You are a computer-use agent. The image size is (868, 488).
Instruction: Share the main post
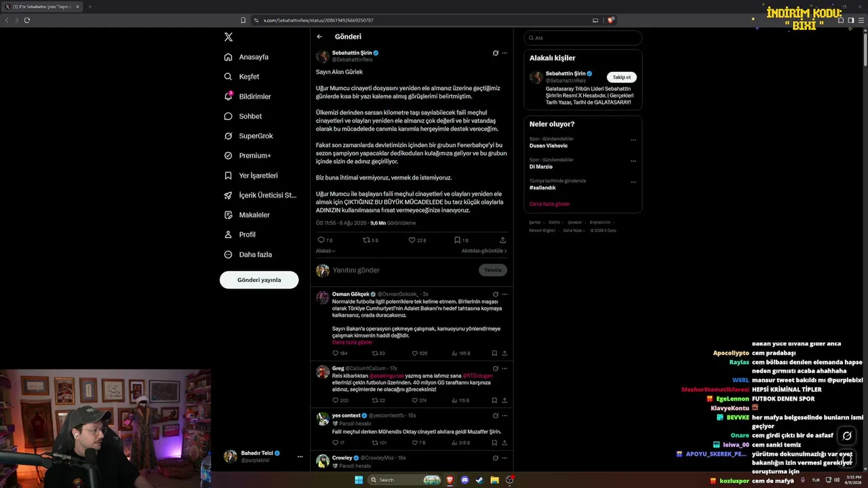click(502, 240)
